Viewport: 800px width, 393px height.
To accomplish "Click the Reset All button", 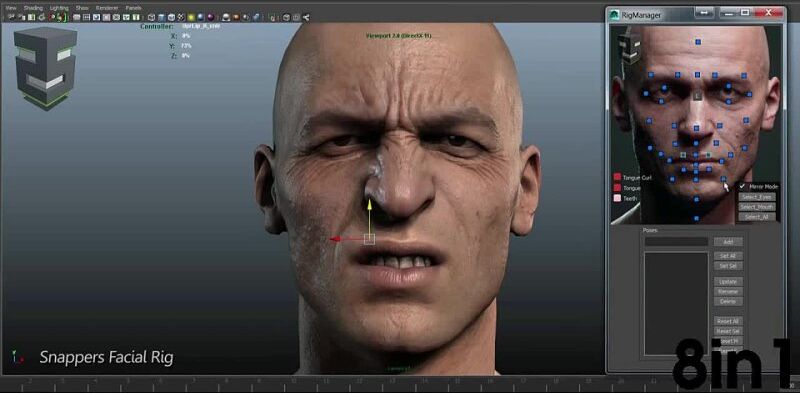I will (728, 321).
